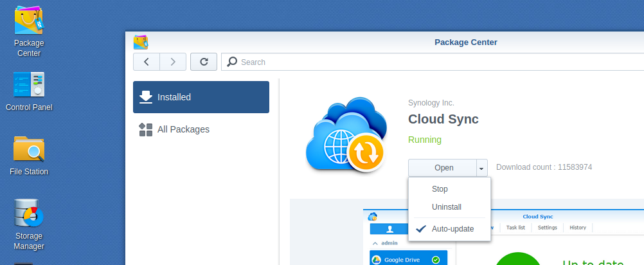
Task: Go forward with the right arrow button
Action: pos(173,62)
